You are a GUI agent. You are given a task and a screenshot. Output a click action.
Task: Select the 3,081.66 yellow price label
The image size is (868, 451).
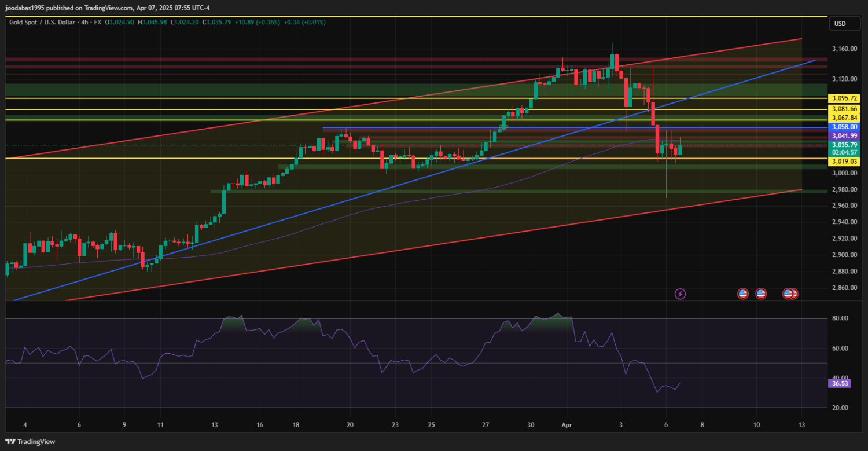coord(844,109)
